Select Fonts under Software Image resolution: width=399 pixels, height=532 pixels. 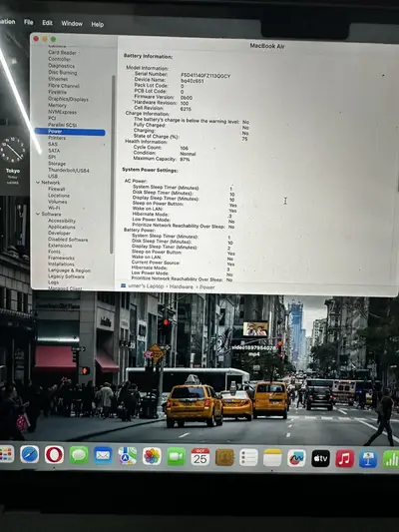54,252
